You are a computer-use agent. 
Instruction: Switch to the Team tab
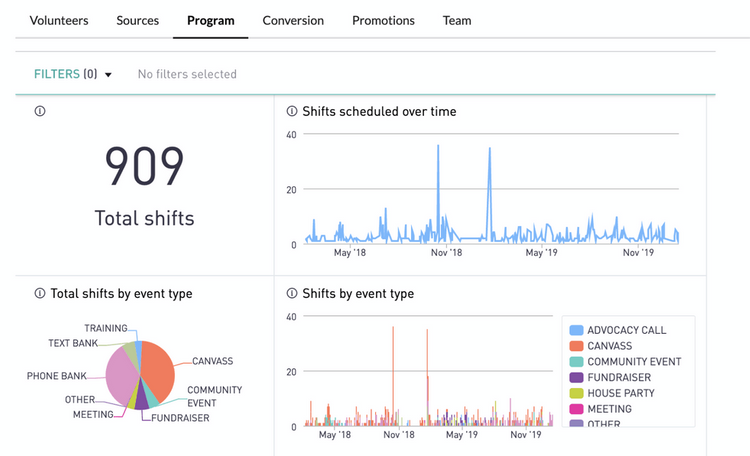[x=457, y=21]
